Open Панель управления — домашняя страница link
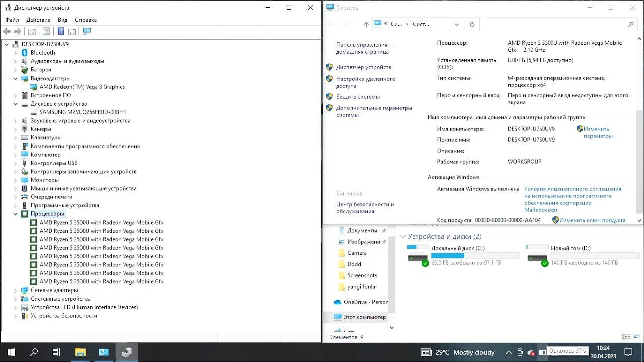644x362 pixels. [x=365, y=48]
